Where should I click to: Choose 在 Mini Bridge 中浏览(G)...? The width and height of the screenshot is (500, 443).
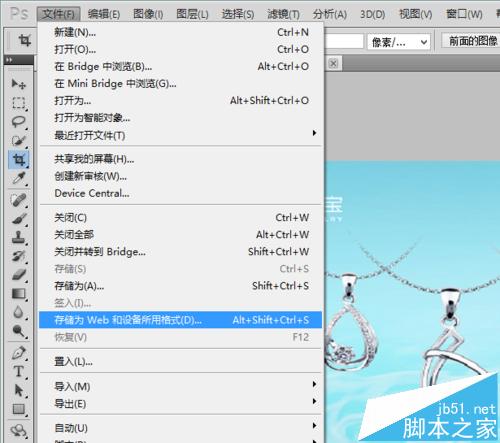[181, 83]
